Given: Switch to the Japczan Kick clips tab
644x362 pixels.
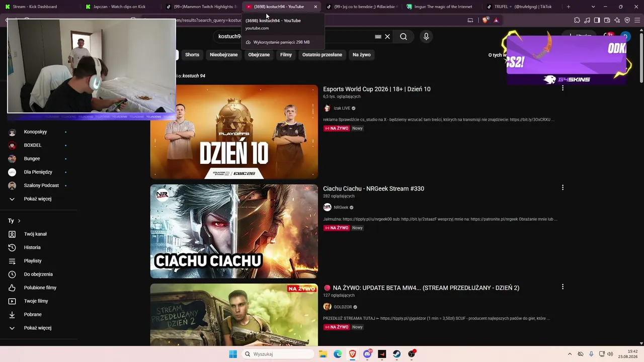Looking at the screenshot, I should (121, 7).
